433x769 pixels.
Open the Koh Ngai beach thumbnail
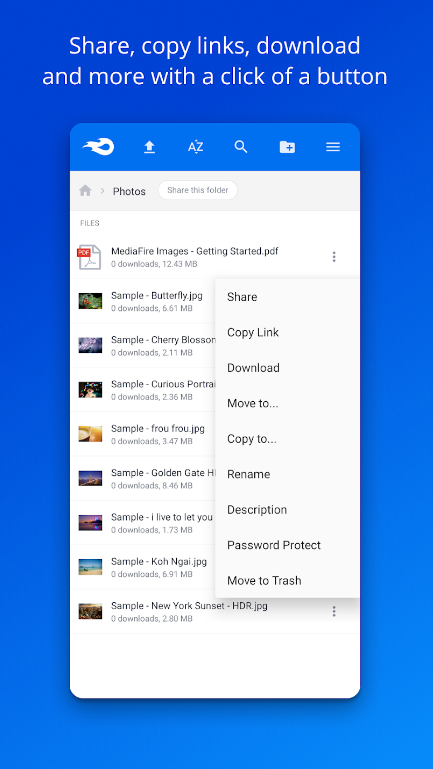coord(90,567)
